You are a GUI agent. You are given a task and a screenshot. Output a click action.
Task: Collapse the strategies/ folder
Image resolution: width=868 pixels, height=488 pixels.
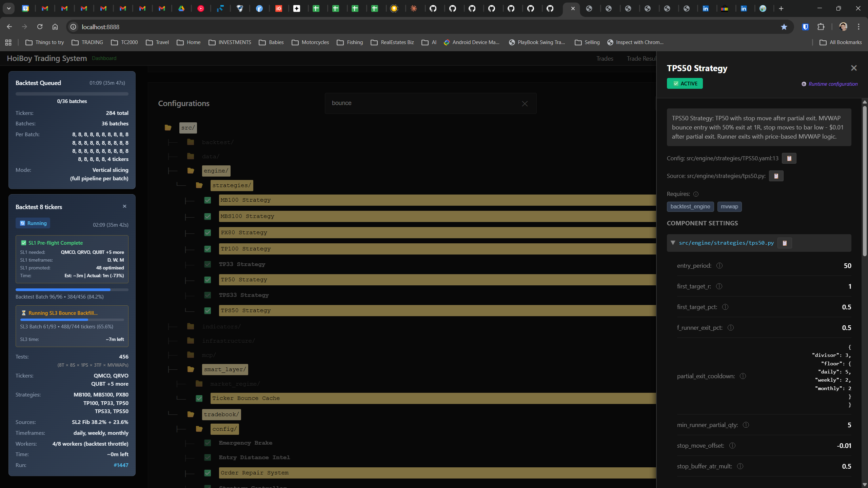coord(199,185)
